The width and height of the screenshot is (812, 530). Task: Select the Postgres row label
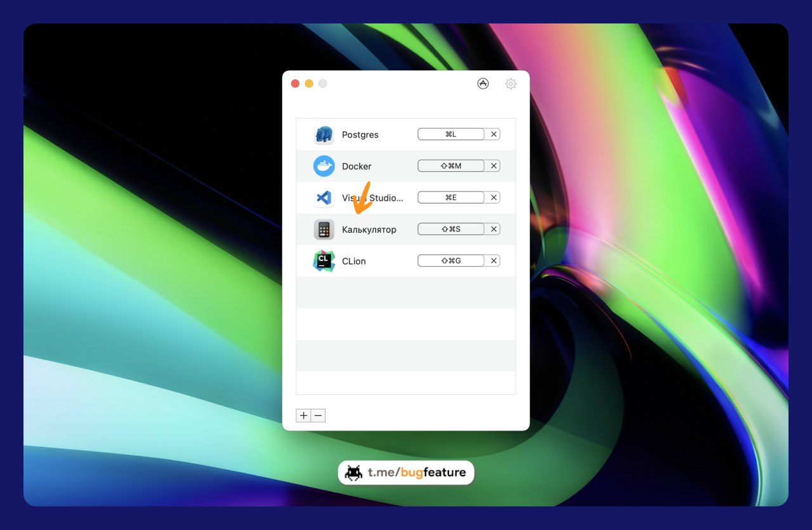(x=360, y=134)
